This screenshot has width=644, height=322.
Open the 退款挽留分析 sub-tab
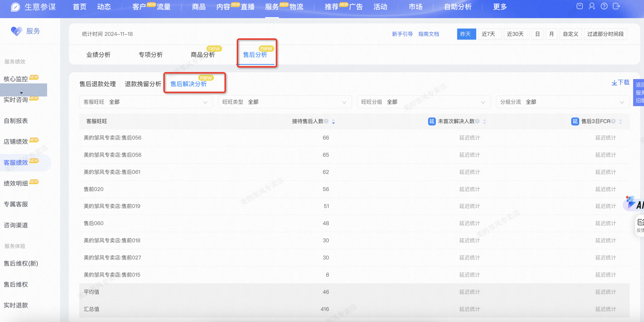point(143,84)
